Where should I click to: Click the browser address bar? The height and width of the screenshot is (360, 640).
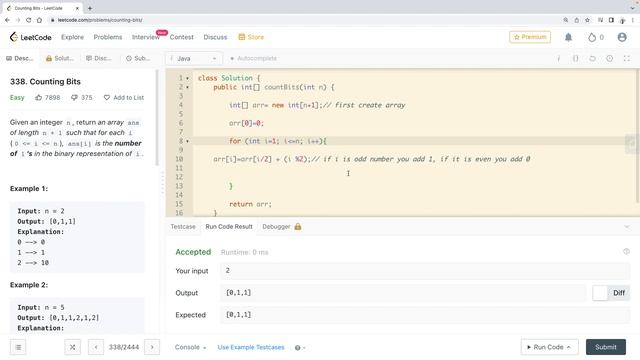point(302,20)
